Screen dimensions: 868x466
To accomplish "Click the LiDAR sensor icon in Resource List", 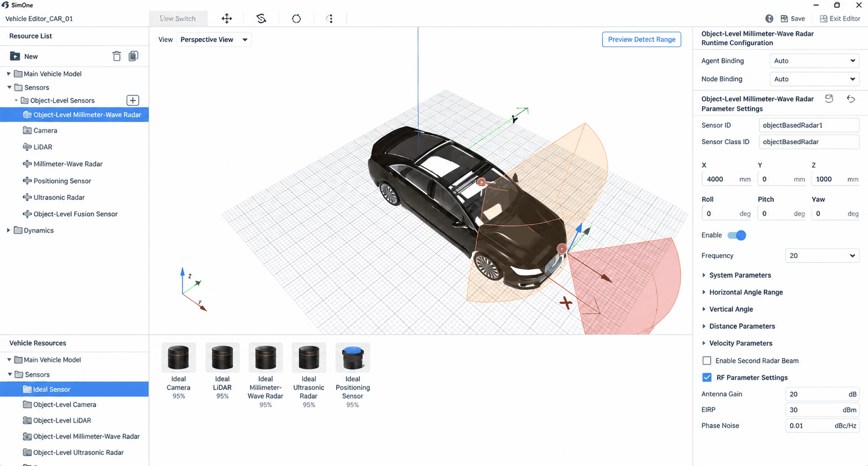I will [27, 147].
